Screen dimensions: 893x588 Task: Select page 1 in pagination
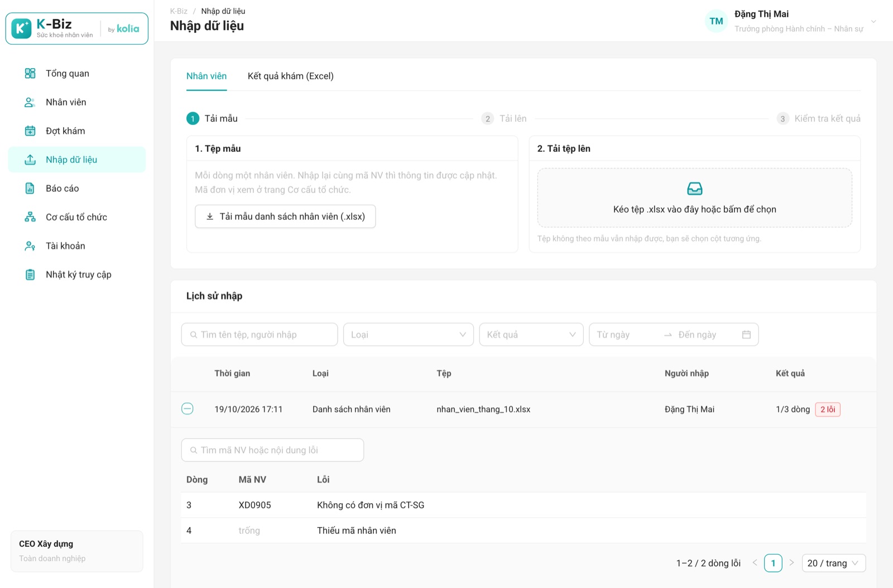click(773, 563)
